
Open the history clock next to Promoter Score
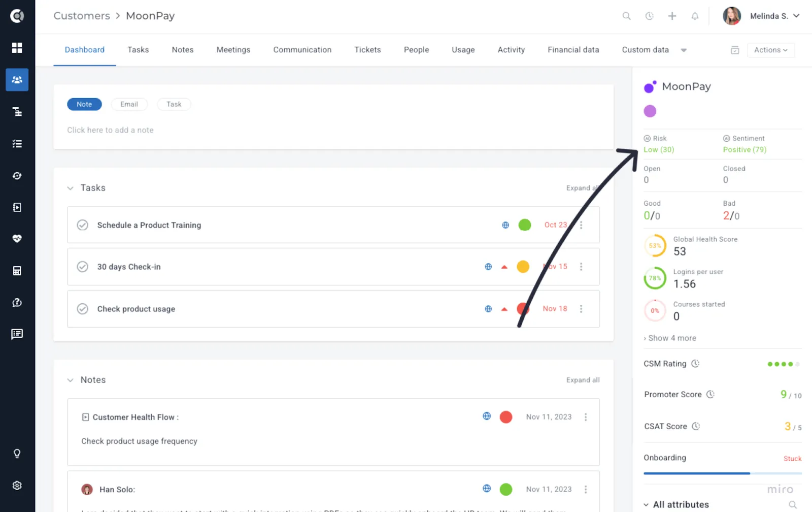[x=710, y=394]
